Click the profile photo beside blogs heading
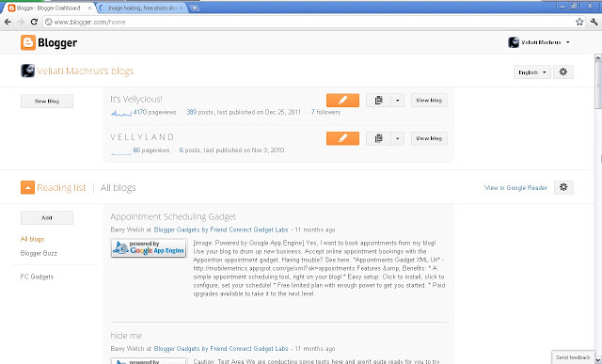The image size is (602, 364). pyautogui.click(x=27, y=71)
